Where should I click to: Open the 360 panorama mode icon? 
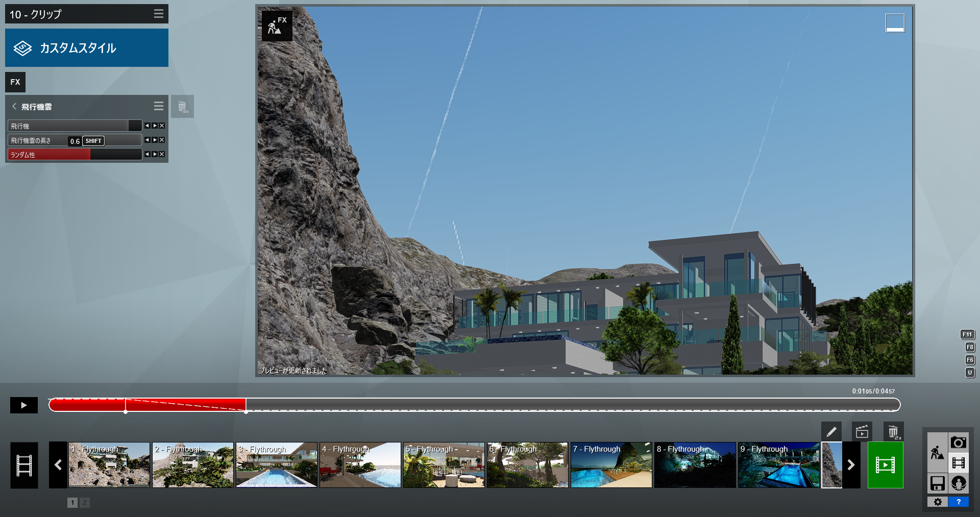959,483
